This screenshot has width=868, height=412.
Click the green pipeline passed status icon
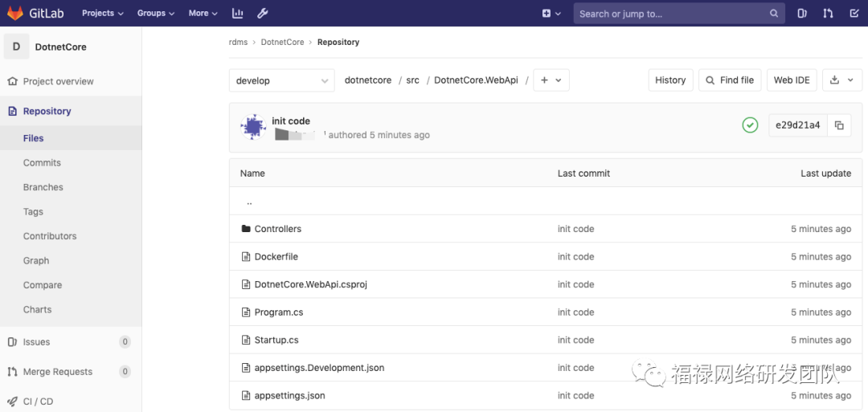750,125
